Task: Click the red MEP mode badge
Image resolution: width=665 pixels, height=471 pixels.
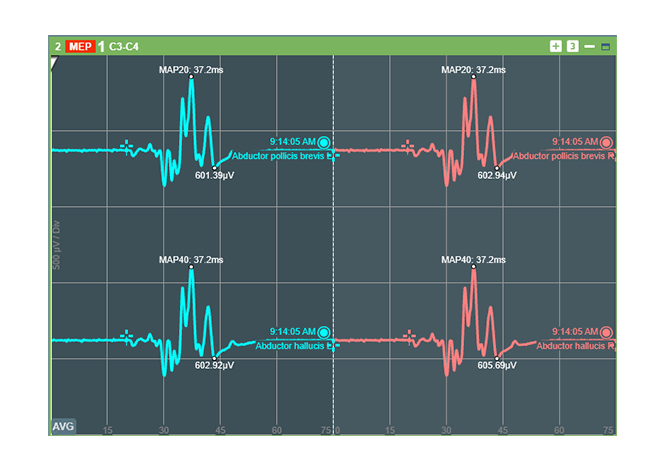Action: point(81,46)
